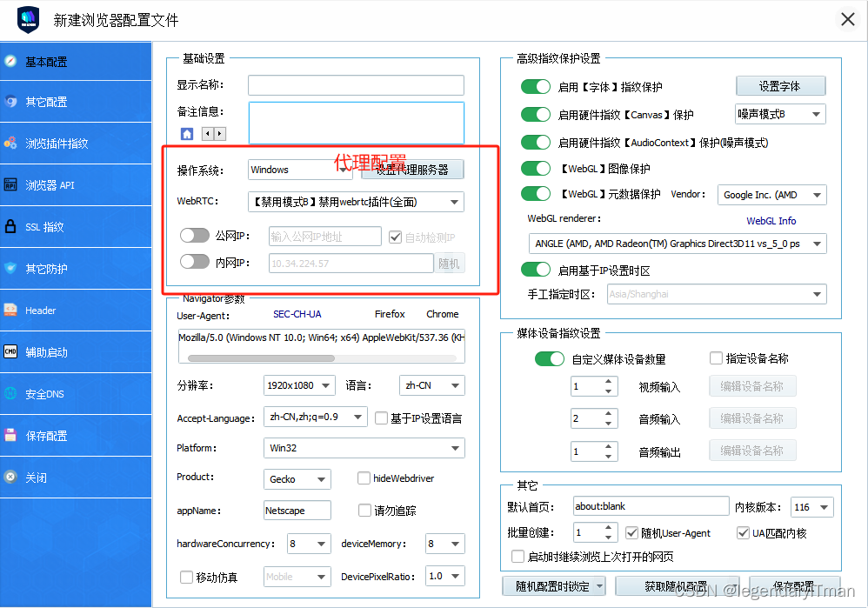Expand the Accept-Language dropdown
Viewport: 868px width, 608px height.
(x=315, y=417)
